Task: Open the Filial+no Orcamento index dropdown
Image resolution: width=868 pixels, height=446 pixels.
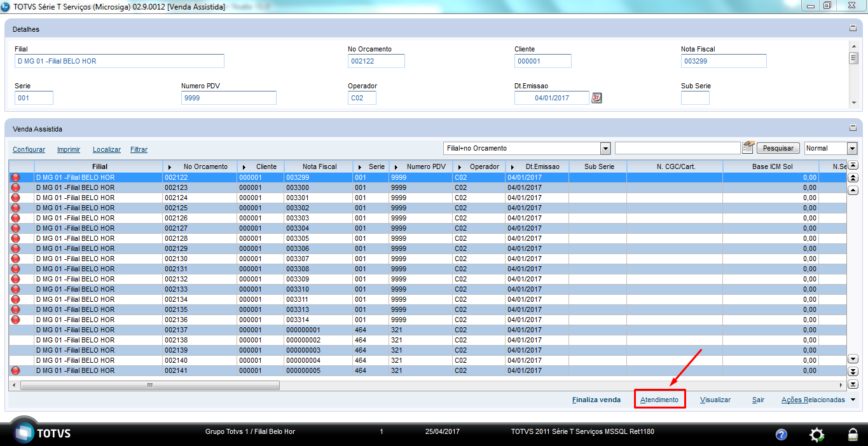Action: (605, 148)
